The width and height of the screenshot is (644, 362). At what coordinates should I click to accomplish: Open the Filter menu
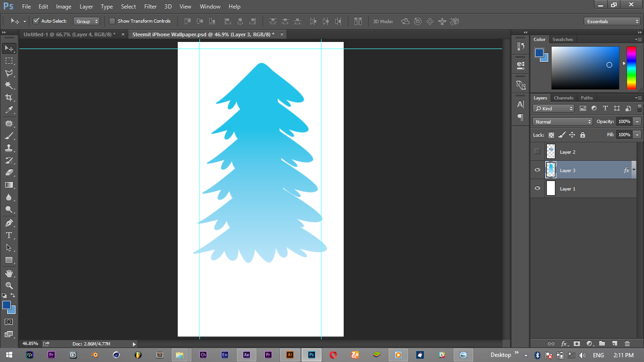click(x=150, y=7)
